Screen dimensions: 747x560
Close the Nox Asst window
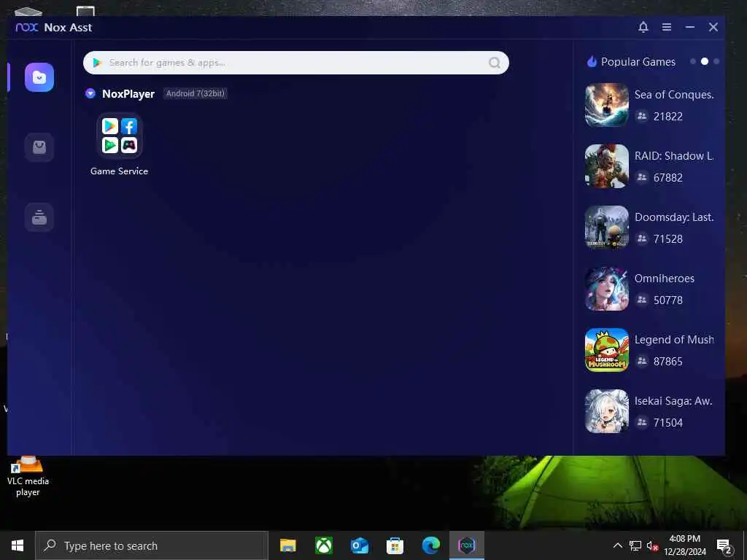[x=713, y=27]
